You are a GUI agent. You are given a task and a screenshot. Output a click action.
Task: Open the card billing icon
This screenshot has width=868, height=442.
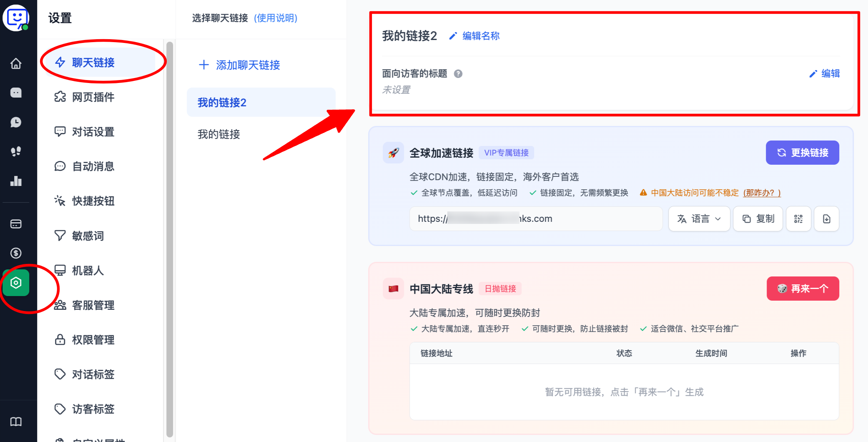pos(16,224)
